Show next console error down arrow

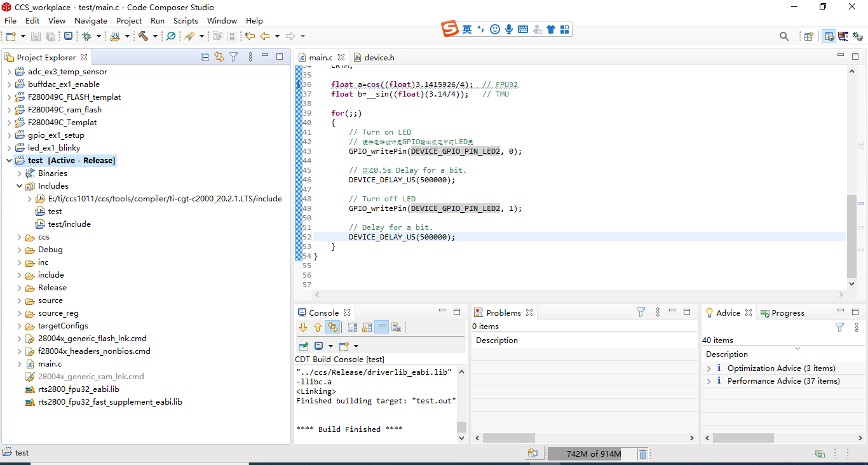tap(303, 327)
